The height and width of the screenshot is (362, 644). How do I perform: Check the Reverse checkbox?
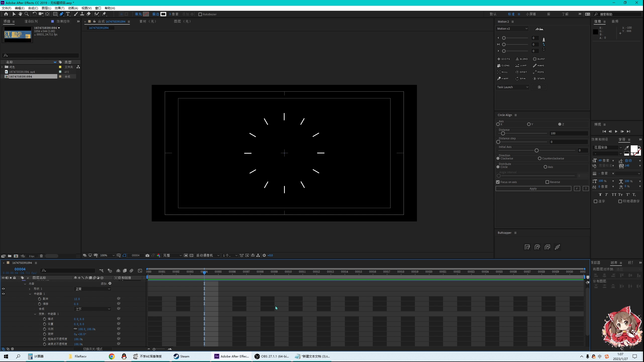(547, 182)
